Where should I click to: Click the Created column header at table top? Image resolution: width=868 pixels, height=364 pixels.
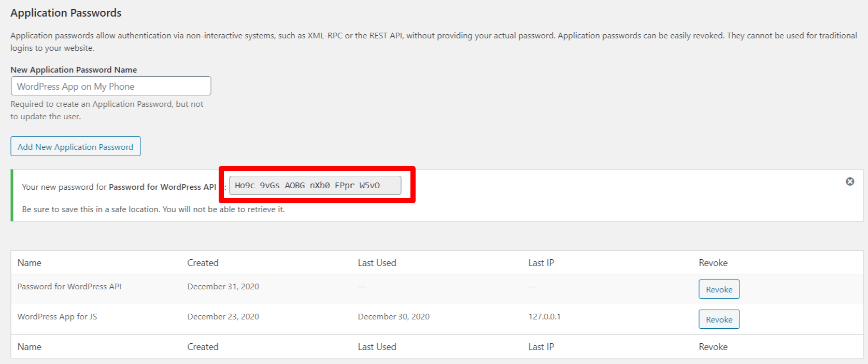[x=203, y=263]
